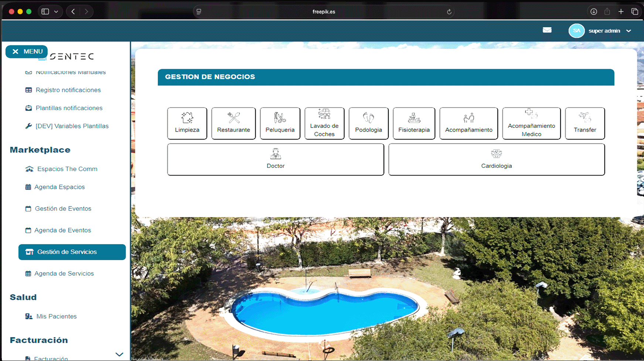Open Espacios The Comm

(67, 169)
